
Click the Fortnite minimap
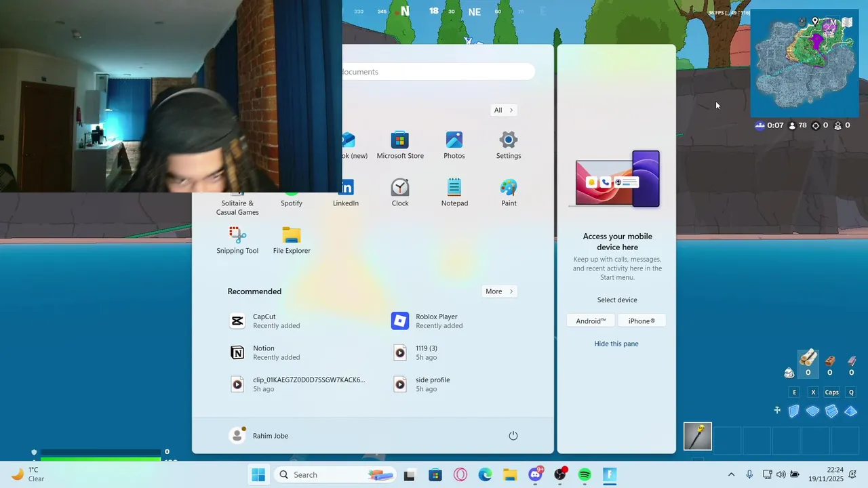pos(805,63)
